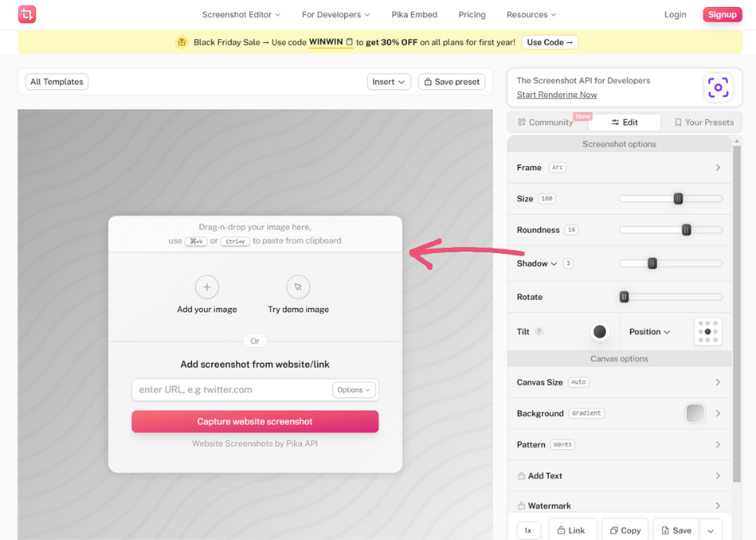
Task: Click the Pika logo icon
Action: coord(27,14)
